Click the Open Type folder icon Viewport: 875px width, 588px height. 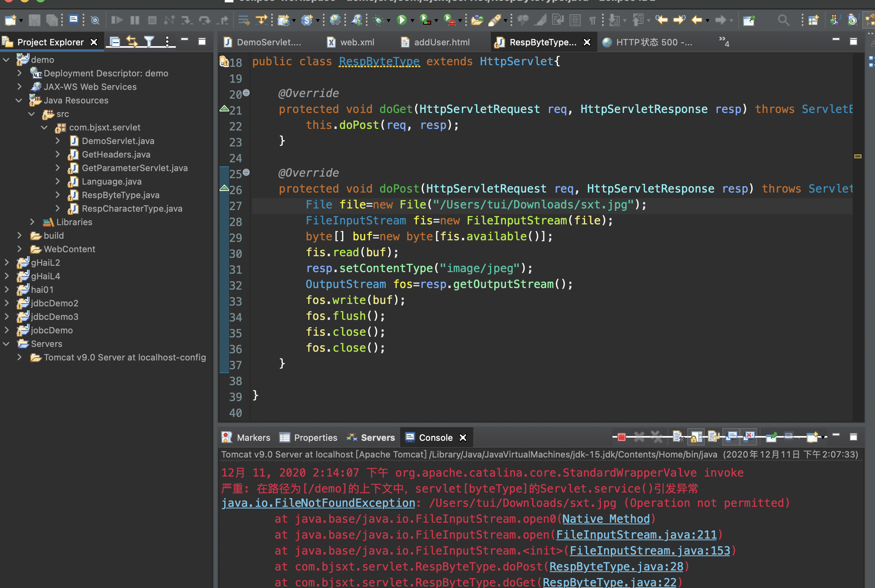coord(477,20)
